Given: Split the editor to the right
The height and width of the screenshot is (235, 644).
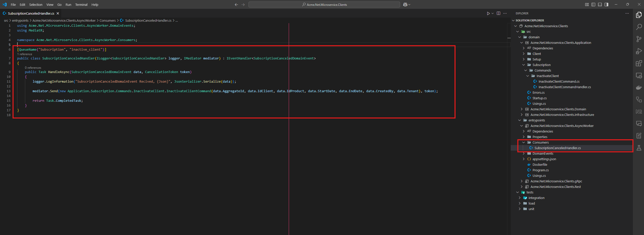Looking at the screenshot, I should point(498,13).
